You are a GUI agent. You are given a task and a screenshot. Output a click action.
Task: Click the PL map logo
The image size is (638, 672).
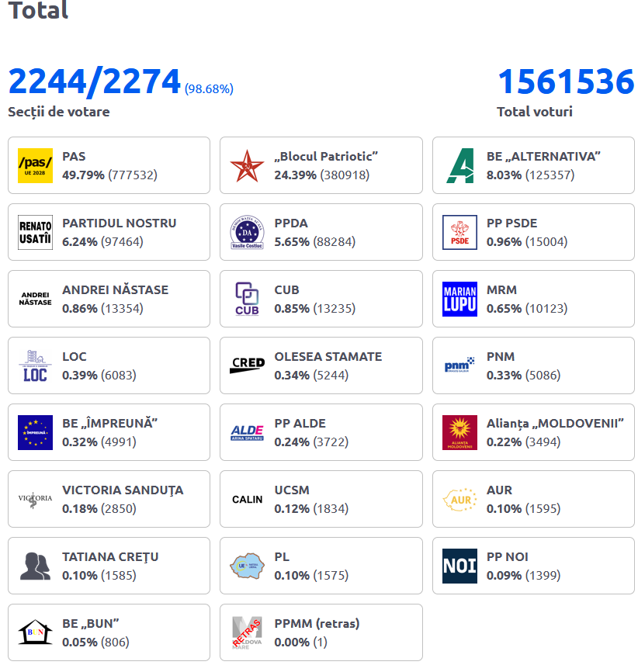[x=247, y=566]
